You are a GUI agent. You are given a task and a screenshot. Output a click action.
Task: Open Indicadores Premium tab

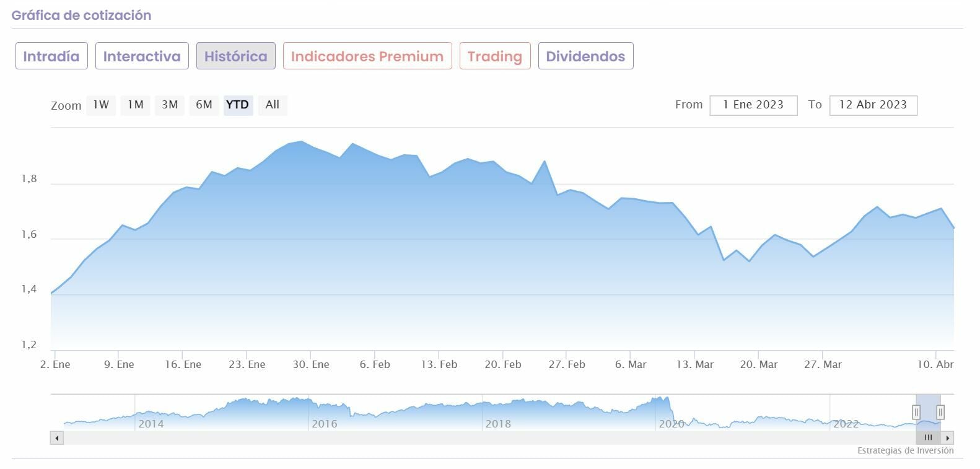[367, 56]
